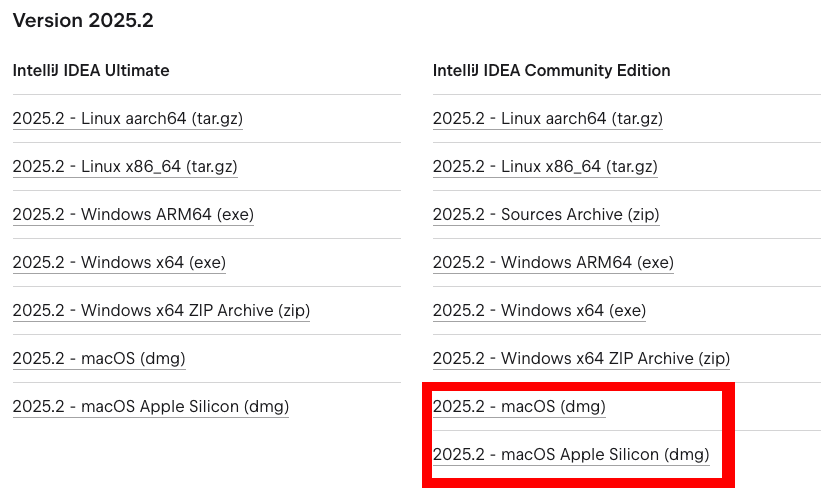
Task: Click Community macOS Apple Silicon (dmg) link
Action: (570, 454)
